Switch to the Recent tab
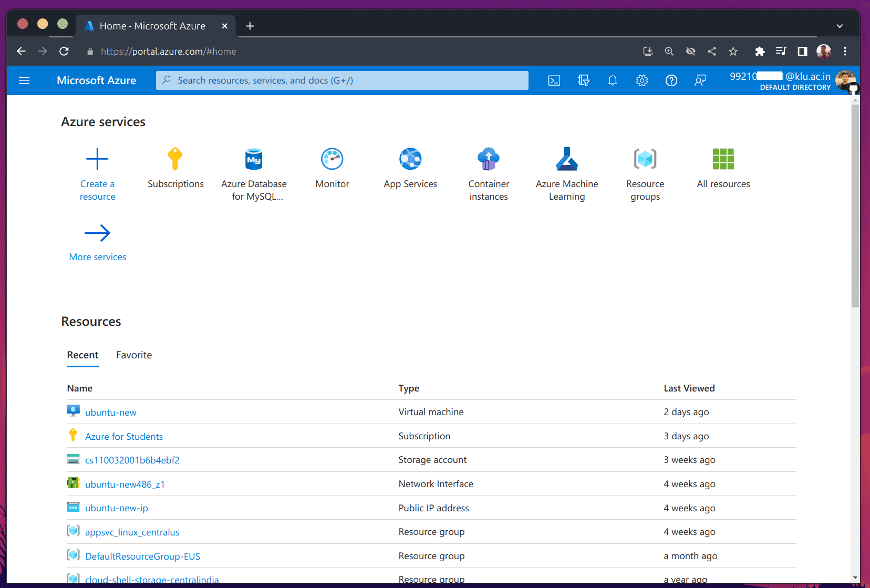870x588 pixels. [82, 355]
